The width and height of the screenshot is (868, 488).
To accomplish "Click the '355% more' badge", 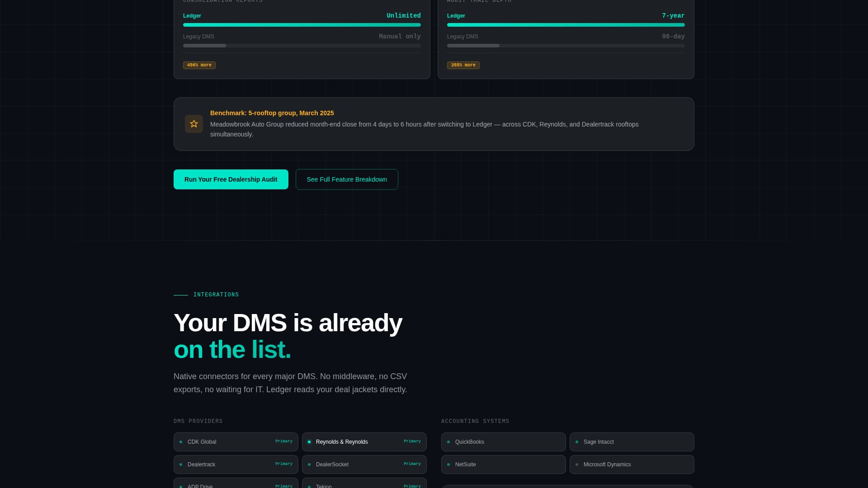I will (463, 65).
